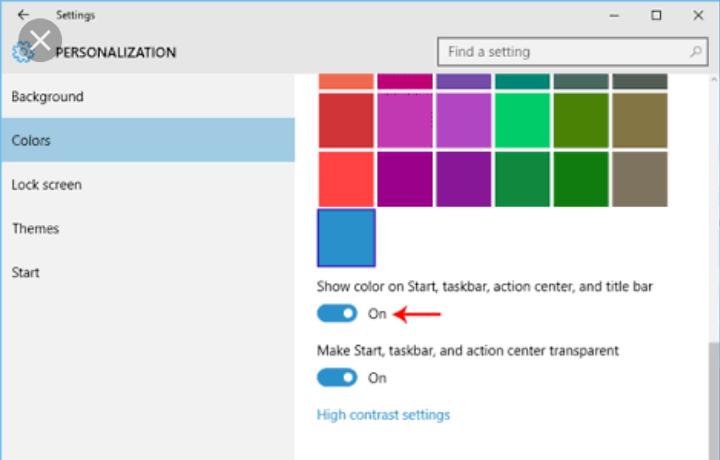The width and height of the screenshot is (720, 460).
Task: Select the Colors section
Action: click(x=31, y=141)
